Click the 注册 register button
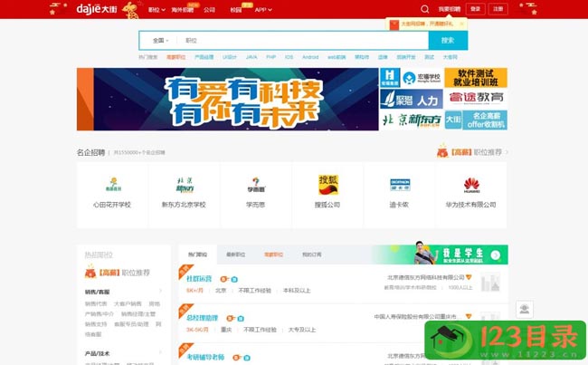 coord(498,9)
